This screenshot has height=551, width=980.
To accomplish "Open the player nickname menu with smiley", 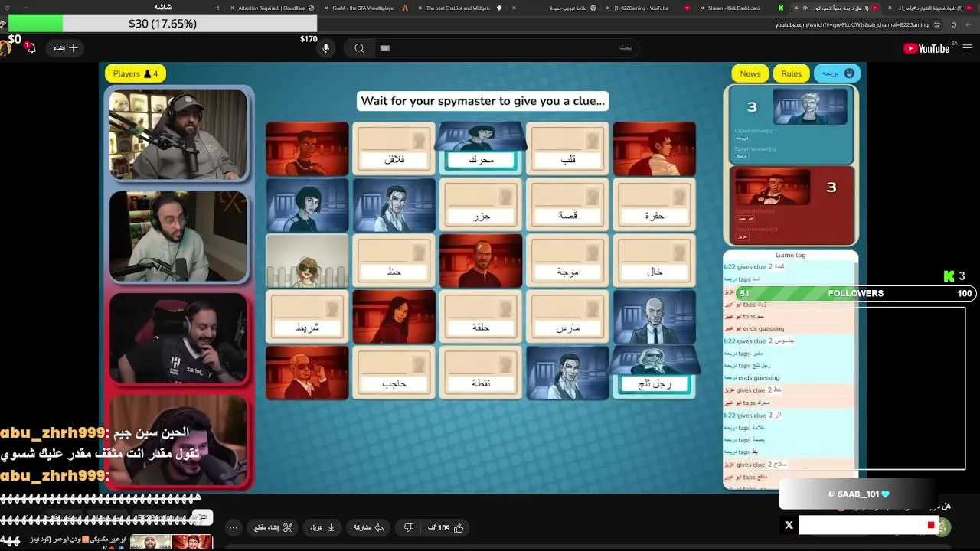I will pos(837,73).
